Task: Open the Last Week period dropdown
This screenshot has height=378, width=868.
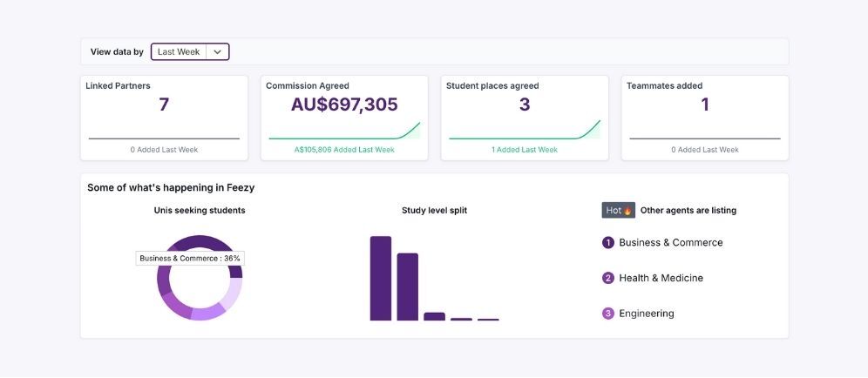Action: pos(180,52)
